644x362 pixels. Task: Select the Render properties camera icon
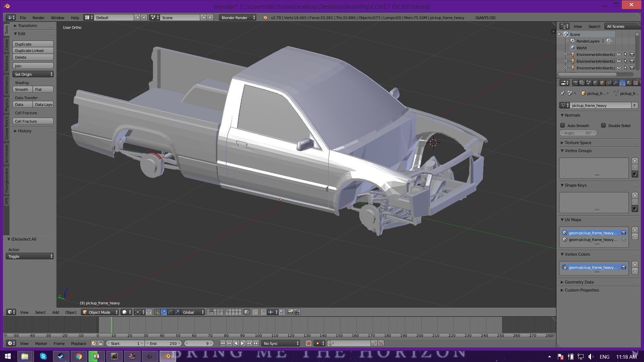pos(576,83)
